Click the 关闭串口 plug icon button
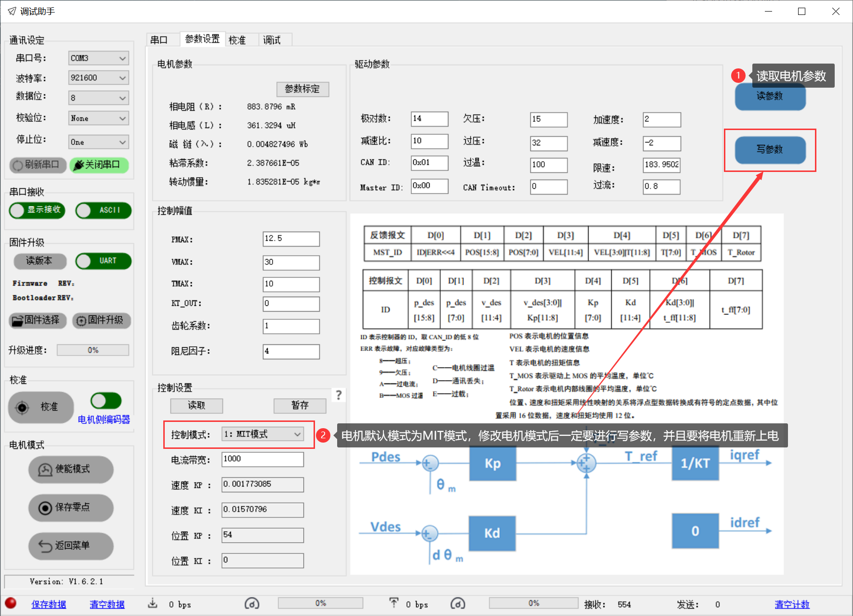The height and width of the screenshot is (616, 853). click(x=99, y=165)
